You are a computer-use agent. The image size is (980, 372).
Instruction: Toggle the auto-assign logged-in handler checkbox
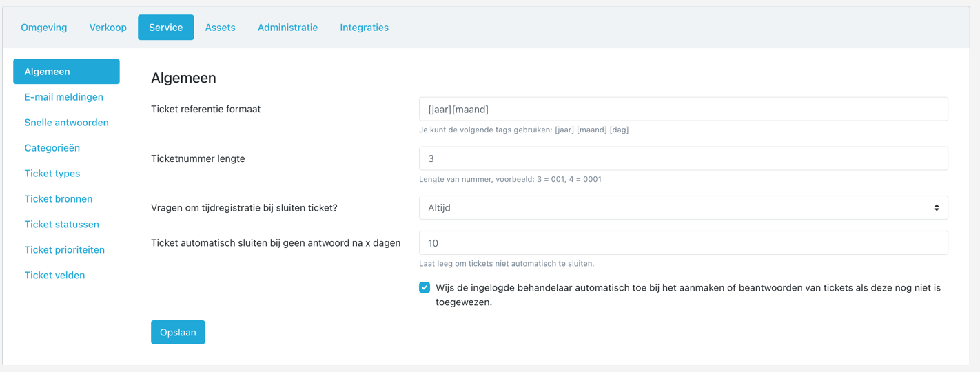coord(425,288)
